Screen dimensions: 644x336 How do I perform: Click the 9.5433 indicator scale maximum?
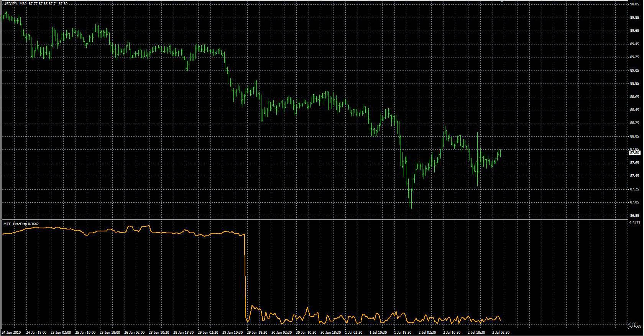pos(635,223)
